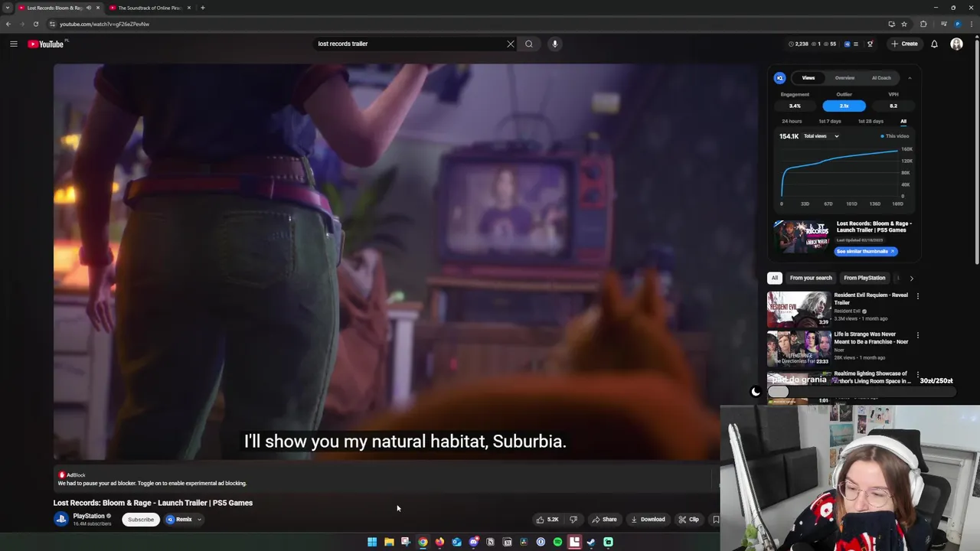Click the Create button
Viewport: 980px width, 551px height.
pyautogui.click(x=904, y=44)
